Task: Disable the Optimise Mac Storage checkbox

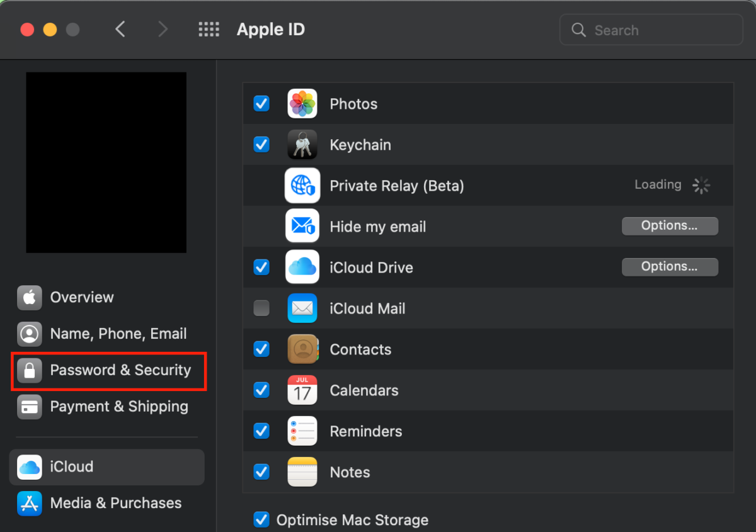Action: pyautogui.click(x=261, y=520)
